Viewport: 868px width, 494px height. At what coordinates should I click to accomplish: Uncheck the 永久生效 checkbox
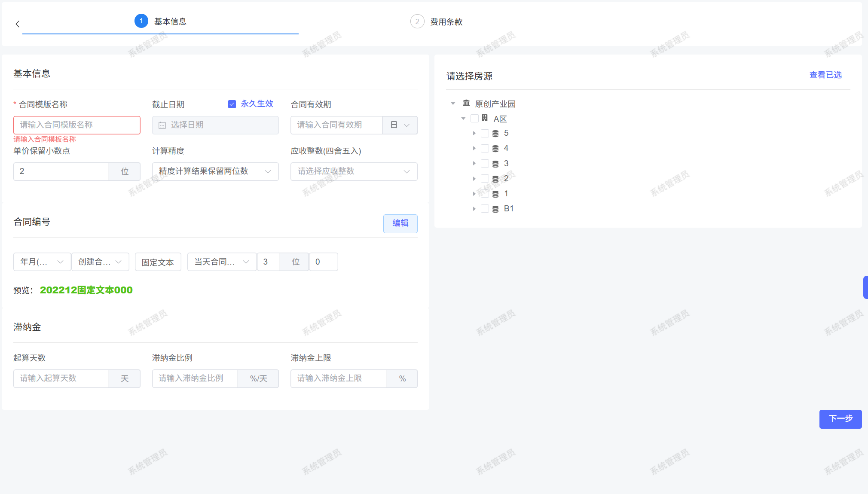pos(232,104)
